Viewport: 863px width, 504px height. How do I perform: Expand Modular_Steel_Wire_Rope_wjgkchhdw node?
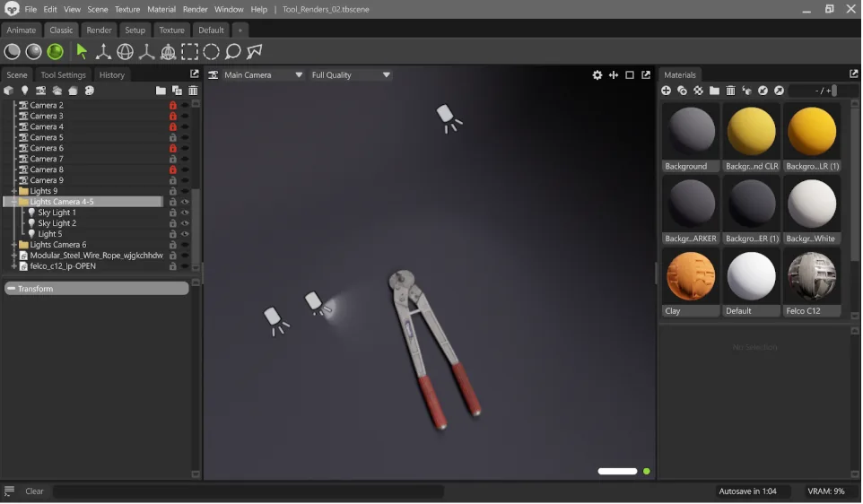[x=13, y=256]
